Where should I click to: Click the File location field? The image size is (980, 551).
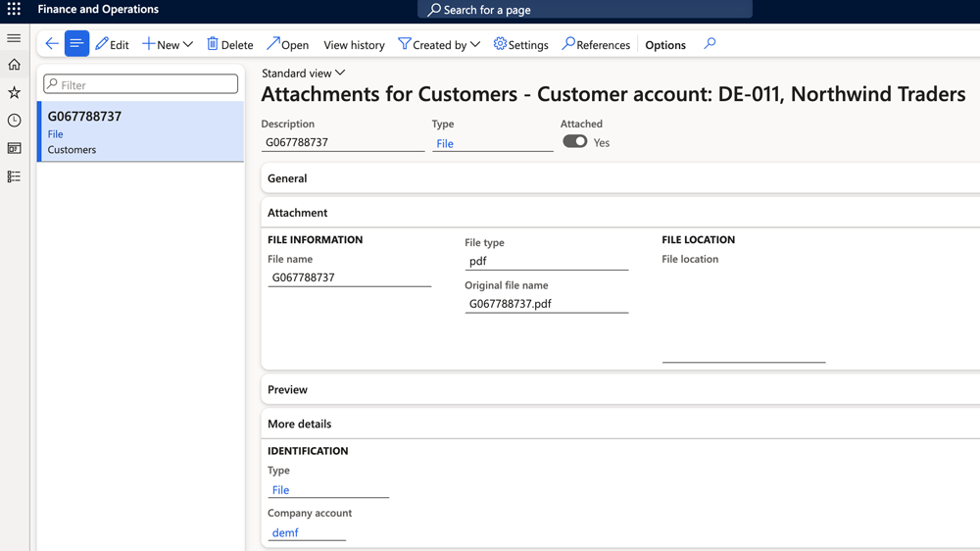pyautogui.click(x=744, y=316)
